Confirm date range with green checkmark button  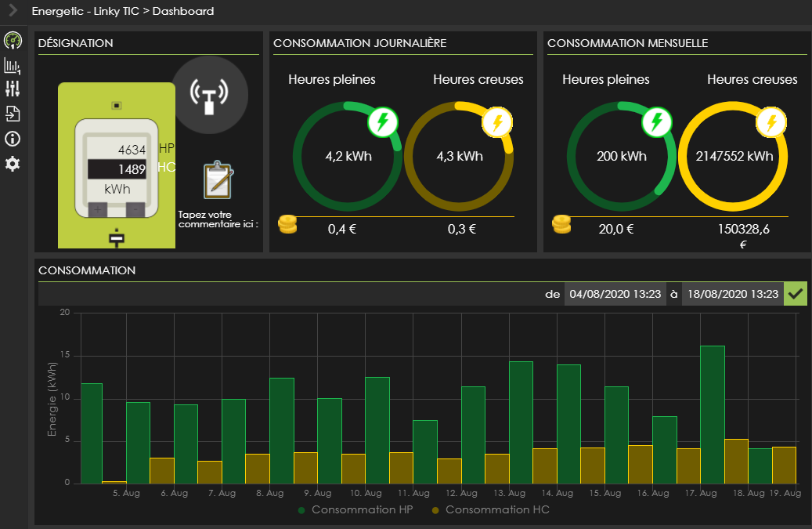point(796,295)
